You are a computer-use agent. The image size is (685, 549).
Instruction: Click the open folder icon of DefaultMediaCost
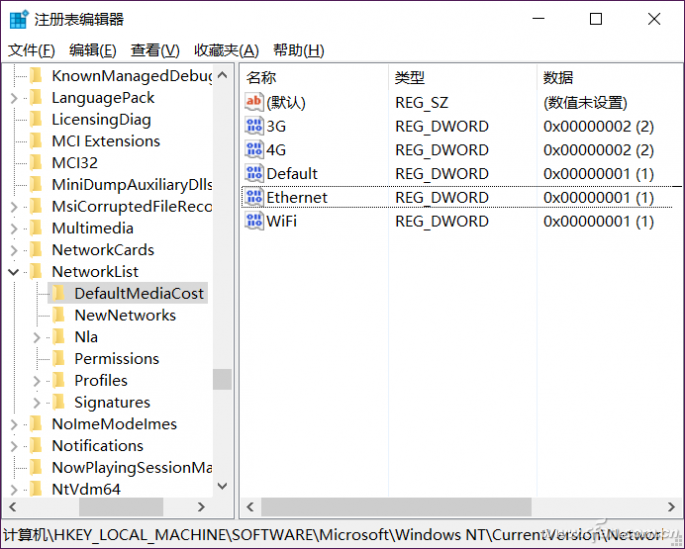[x=59, y=293]
